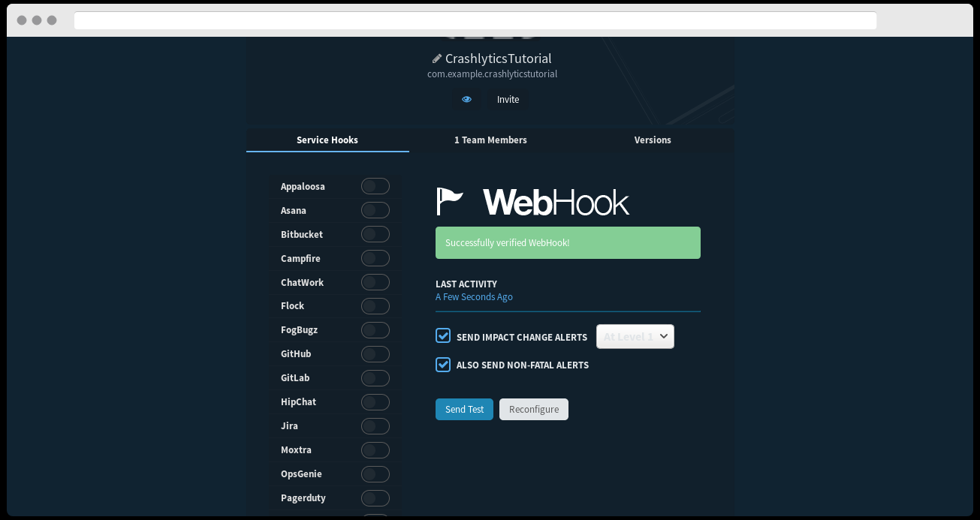Open the At Level 1 dropdown
Image resolution: width=980 pixels, height=520 pixels.
635,336
